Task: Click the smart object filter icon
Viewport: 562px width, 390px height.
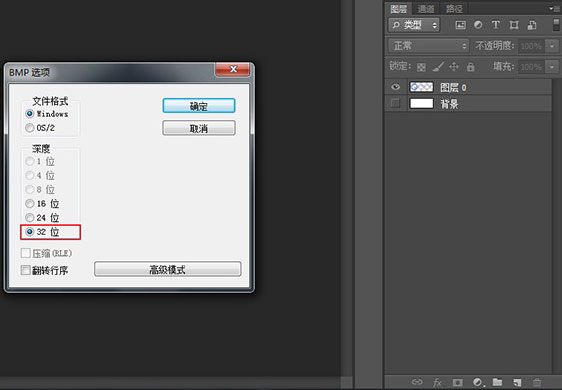Action: pos(532,25)
